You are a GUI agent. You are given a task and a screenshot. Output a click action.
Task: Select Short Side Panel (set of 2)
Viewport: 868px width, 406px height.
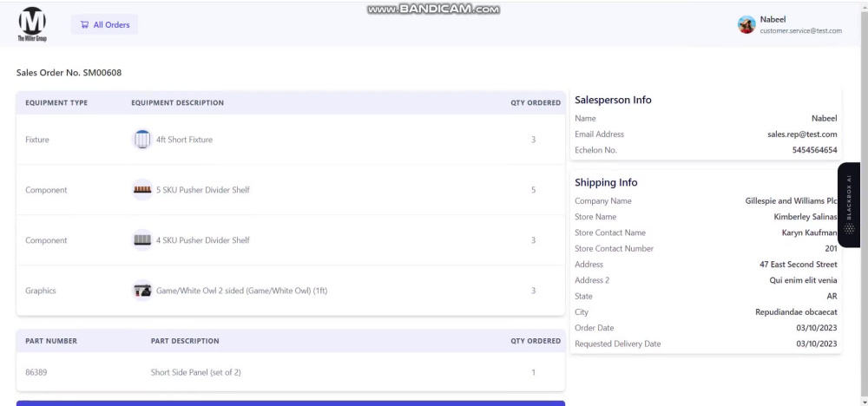pyautogui.click(x=195, y=372)
